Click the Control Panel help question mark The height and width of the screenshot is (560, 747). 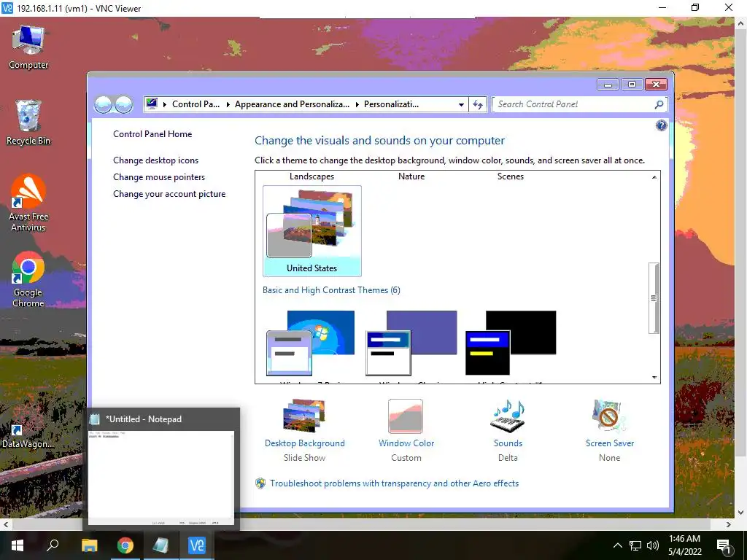pyautogui.click(x=661, y=125)
